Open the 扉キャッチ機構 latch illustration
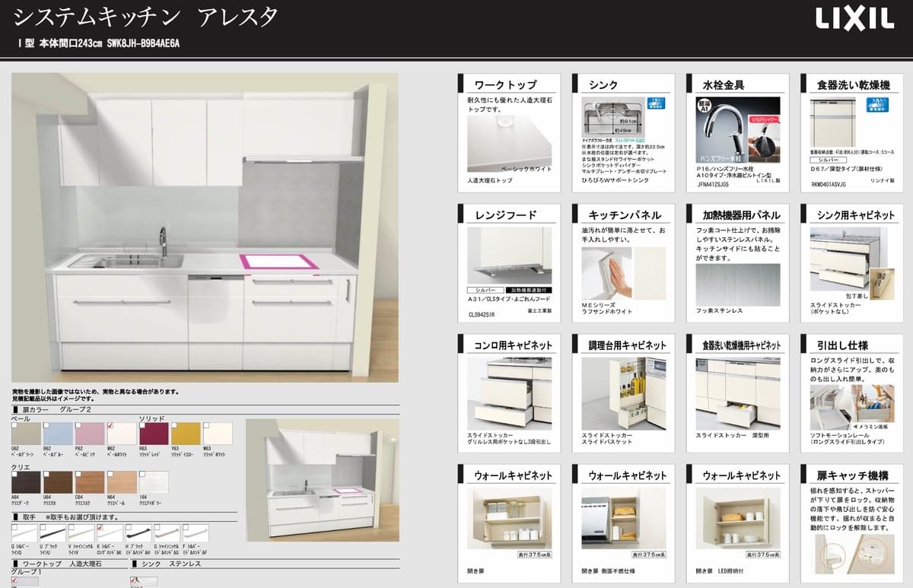This screenshot has width=913, height=588. tap(856, 554)
